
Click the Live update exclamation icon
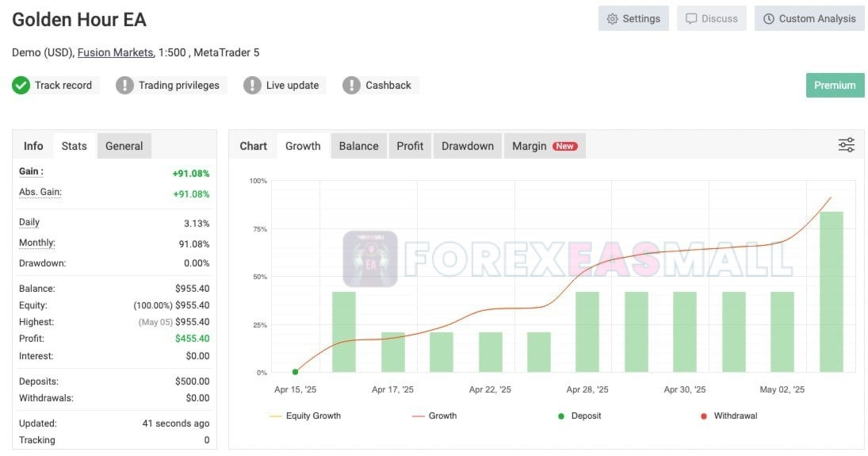[x=252, y=86]
